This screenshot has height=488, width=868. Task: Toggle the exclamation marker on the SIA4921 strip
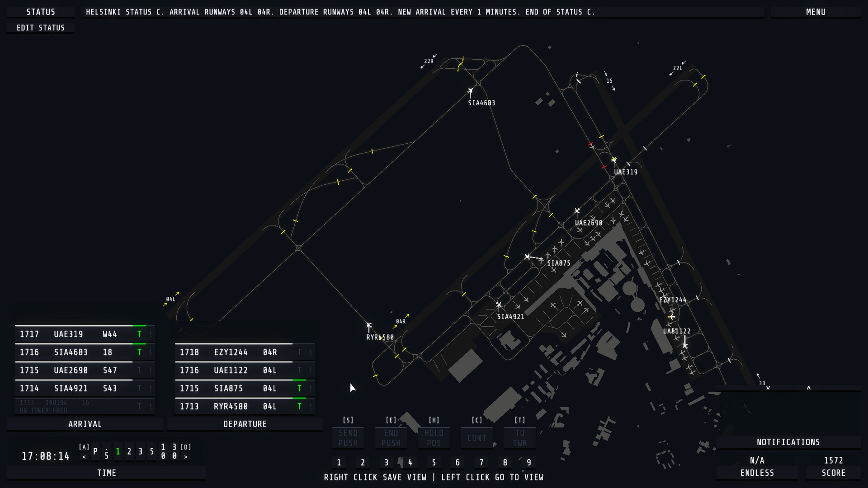pyautogui.click(x=151, y=388)
